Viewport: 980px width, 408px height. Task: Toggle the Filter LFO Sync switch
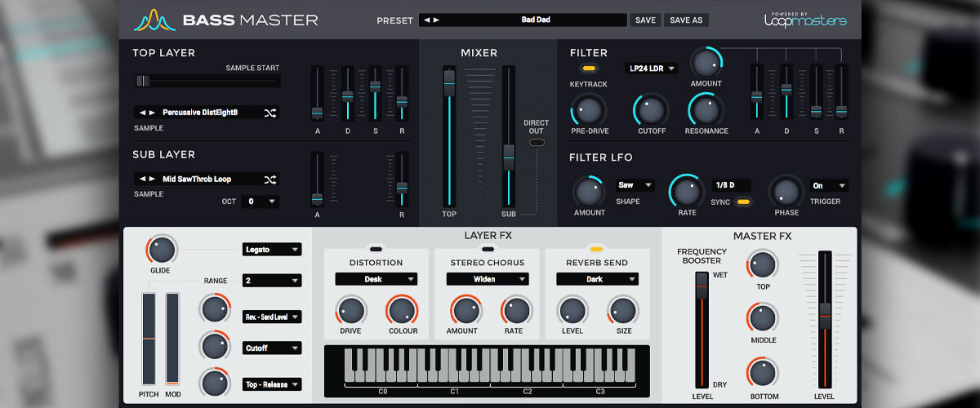742,201
